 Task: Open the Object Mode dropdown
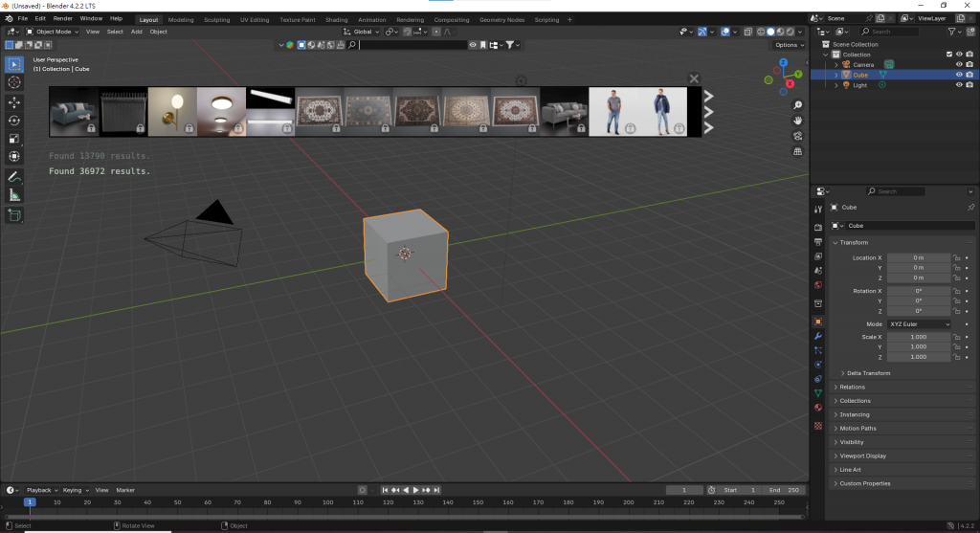pos(54,32)
